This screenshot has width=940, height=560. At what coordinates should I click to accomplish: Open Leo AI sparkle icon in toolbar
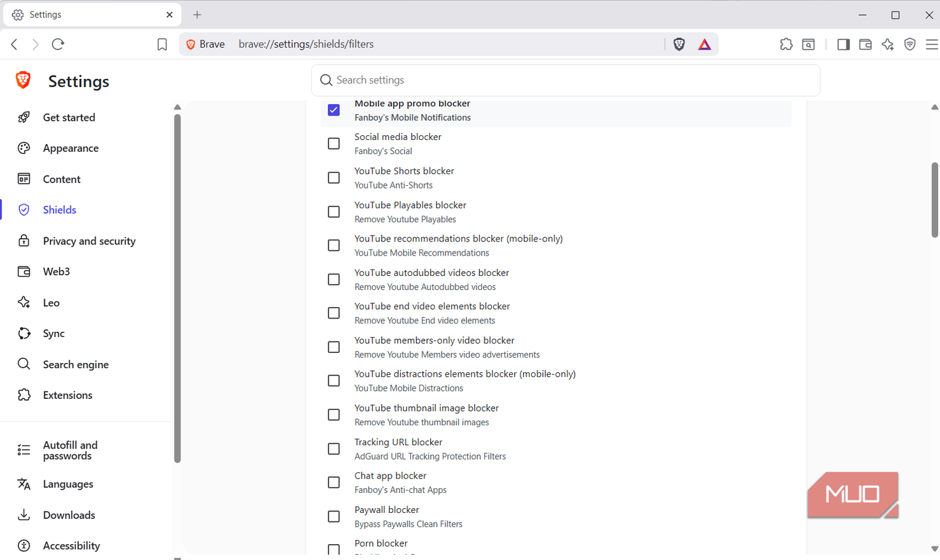click(888, 44)
